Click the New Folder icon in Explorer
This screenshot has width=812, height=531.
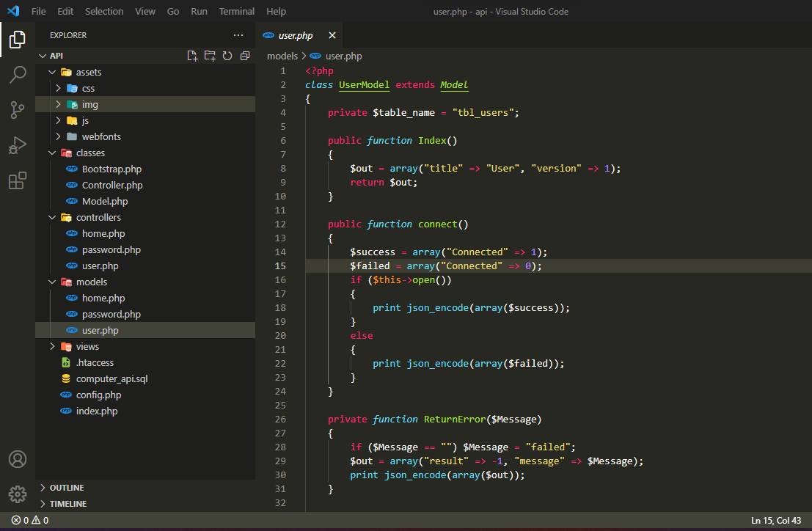pyautogui.click(x=210, y=56)
